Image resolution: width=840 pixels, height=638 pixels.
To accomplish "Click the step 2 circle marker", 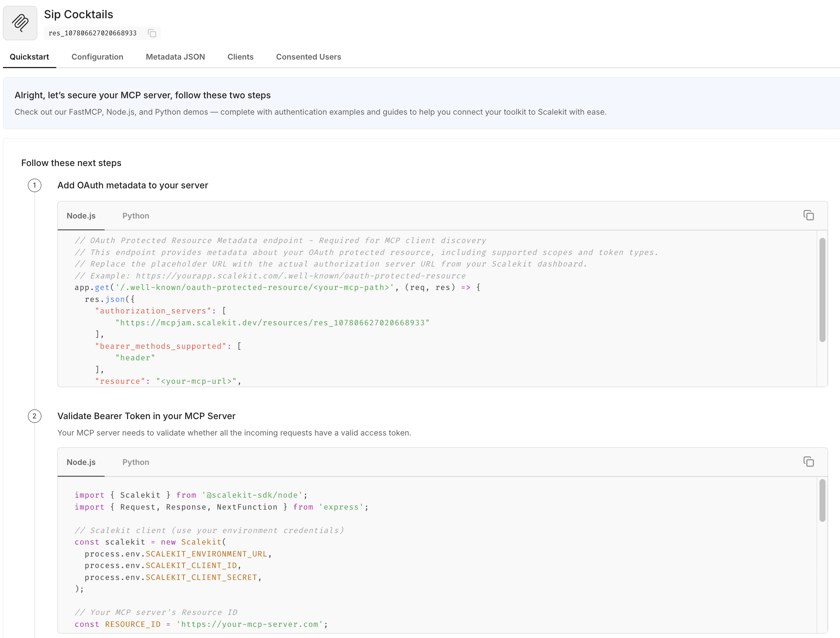I will (x=35, y=416).
